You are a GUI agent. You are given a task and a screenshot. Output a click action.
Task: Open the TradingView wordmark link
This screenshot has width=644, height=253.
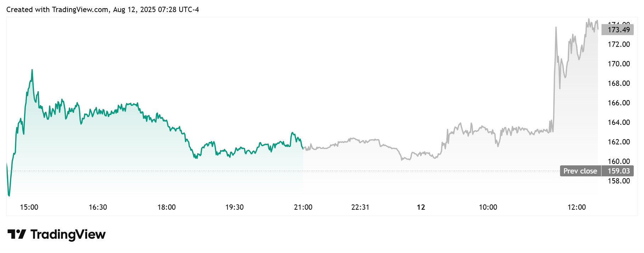[x=68, y=234]
